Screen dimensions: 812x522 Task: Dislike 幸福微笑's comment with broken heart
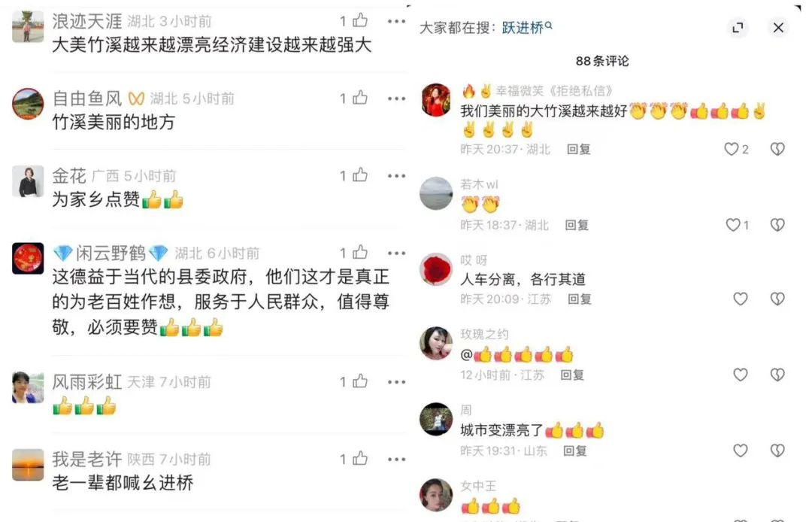tap(777, 149)
